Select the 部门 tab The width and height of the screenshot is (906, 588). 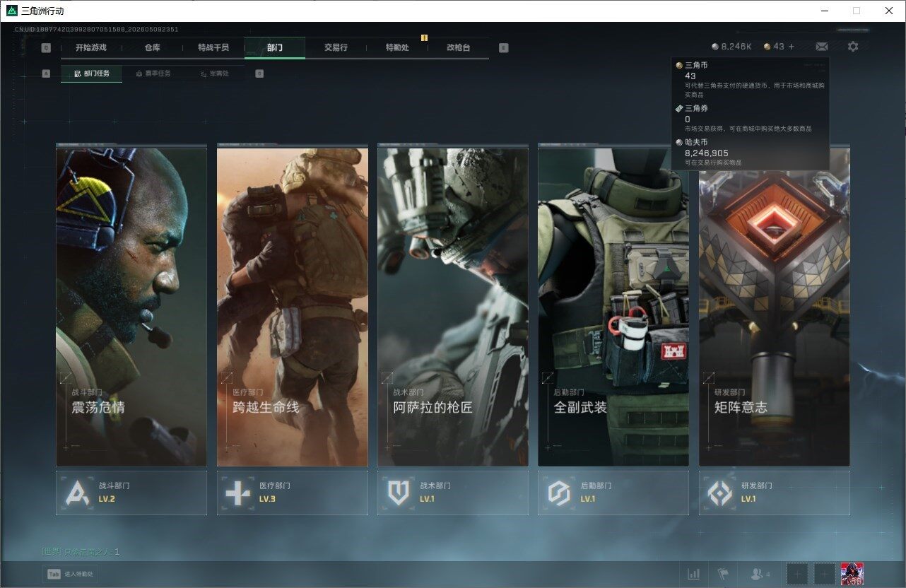click(275, 47)
